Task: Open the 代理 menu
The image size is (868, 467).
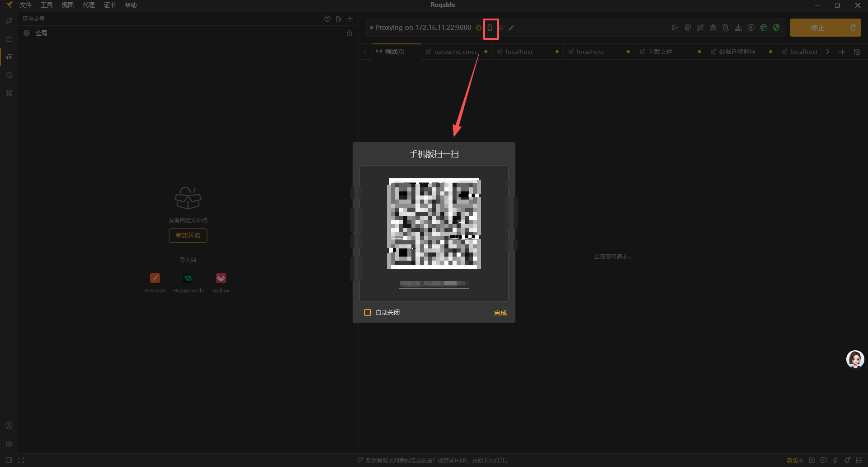Action: click(89, 5)
